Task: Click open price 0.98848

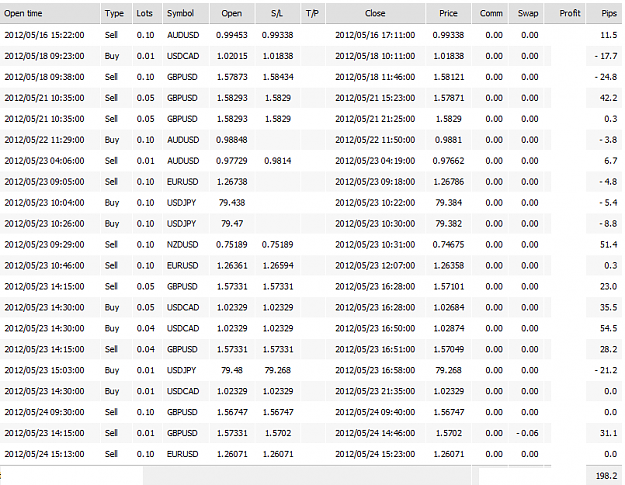Action: 232,140
